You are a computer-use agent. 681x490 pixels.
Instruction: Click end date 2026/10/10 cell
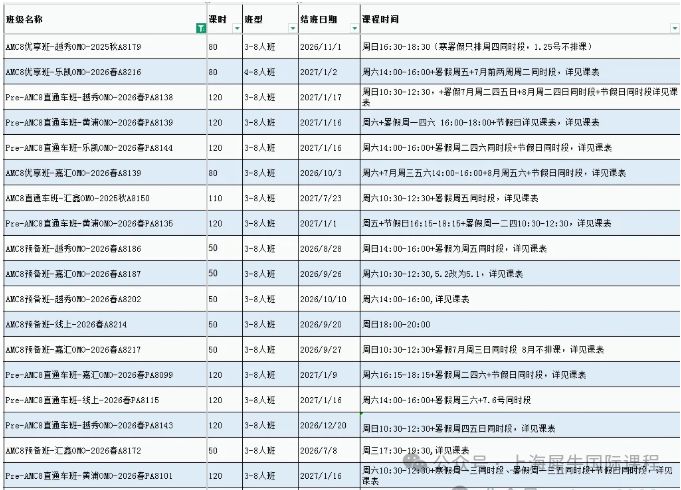(x=329, y=298)
